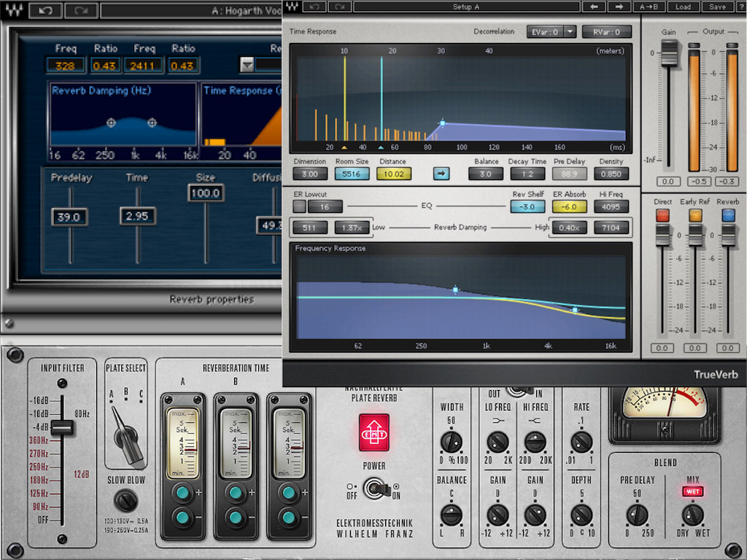Open the EVar decorrelation dropdown

[x=570, y=32]
